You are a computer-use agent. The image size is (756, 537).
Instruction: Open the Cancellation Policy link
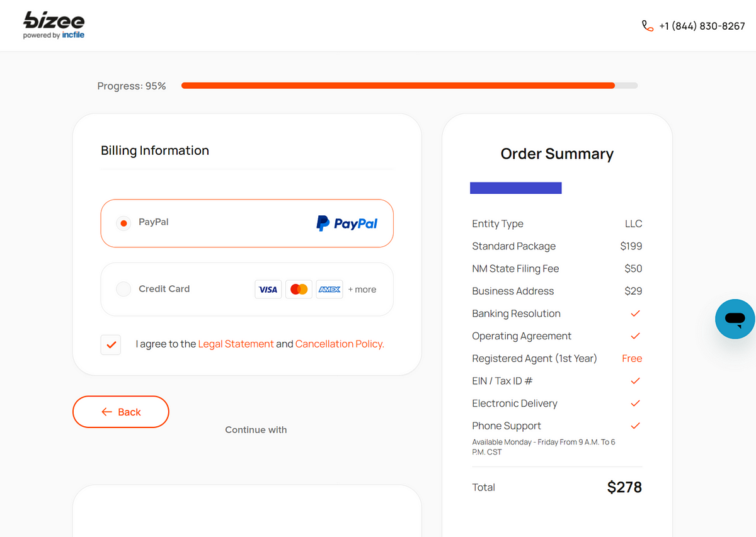[340, 344]
